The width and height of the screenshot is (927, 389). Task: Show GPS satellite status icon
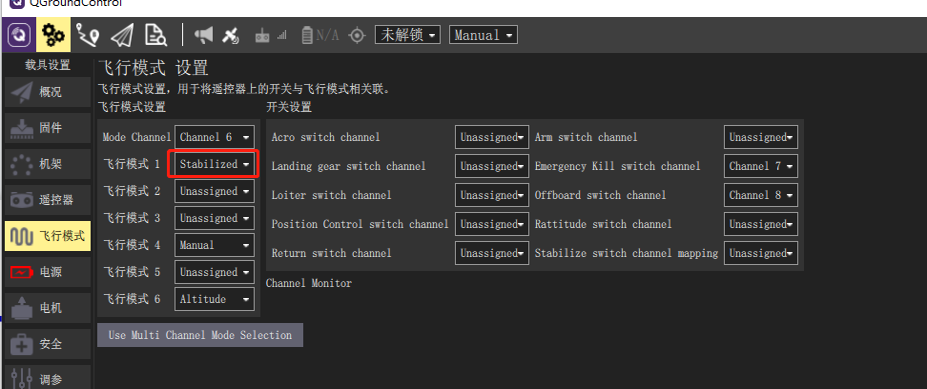click(231, 35)
